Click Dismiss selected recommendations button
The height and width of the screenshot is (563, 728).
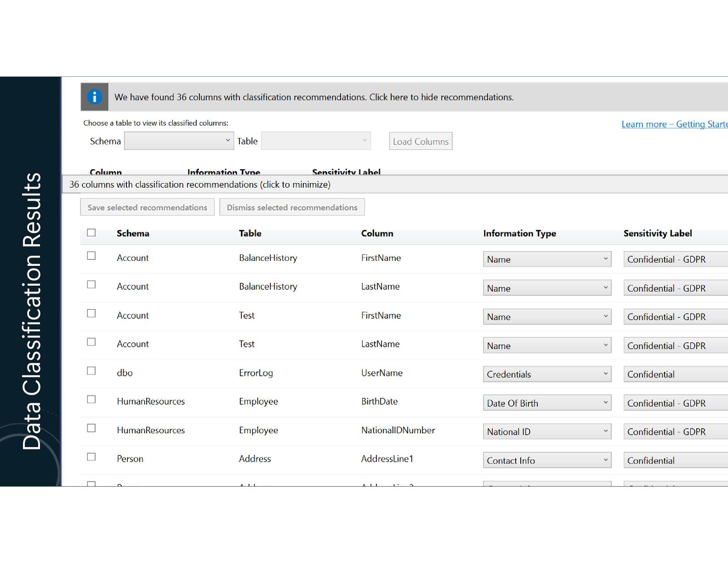pos(292,207)
